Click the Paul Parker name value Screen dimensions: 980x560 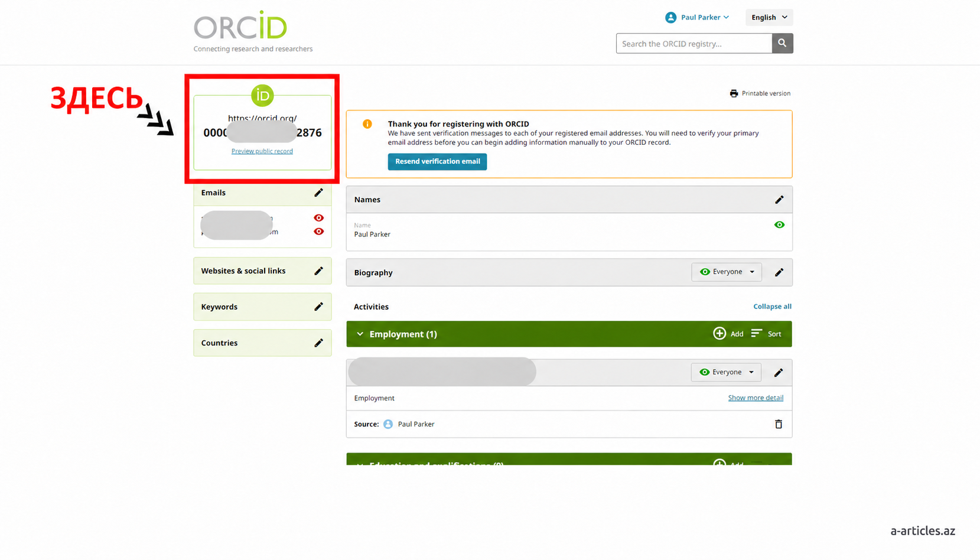pos(372,235)
